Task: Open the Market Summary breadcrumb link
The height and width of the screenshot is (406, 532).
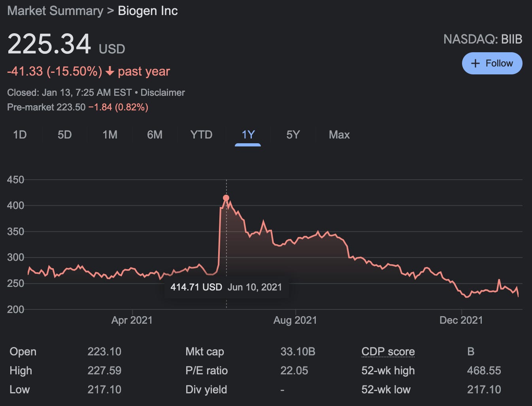Action: (55, 11)
